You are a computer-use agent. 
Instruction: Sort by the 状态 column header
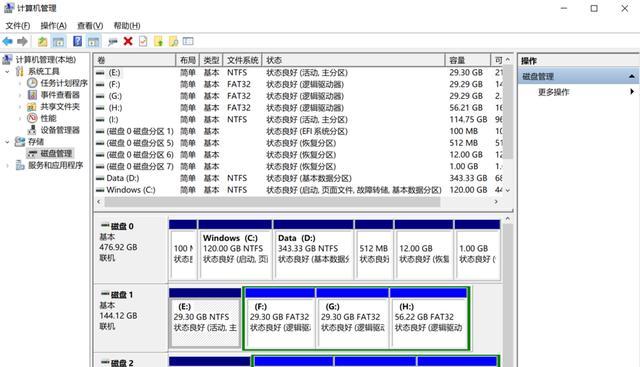point(353,60)
